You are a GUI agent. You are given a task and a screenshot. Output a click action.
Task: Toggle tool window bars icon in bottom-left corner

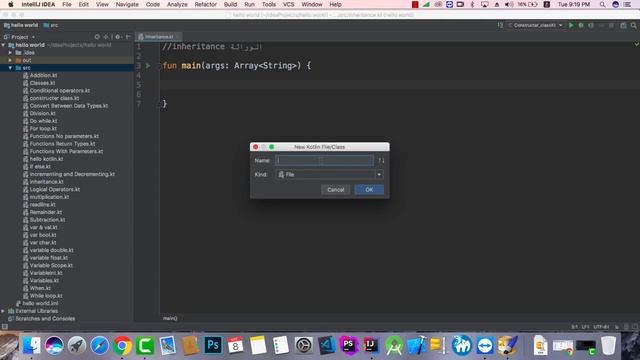pyautogui.click(x=5, y=327)
